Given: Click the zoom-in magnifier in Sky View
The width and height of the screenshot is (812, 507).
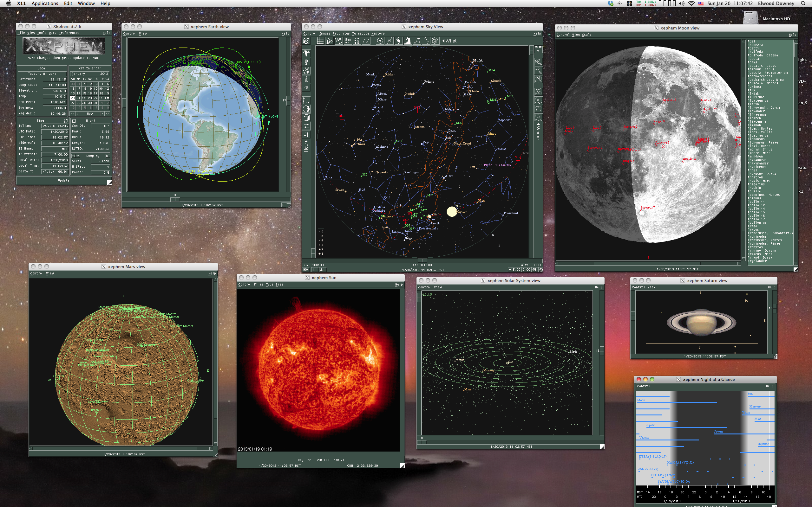Looking at the screenshot, I should [538, 62].
